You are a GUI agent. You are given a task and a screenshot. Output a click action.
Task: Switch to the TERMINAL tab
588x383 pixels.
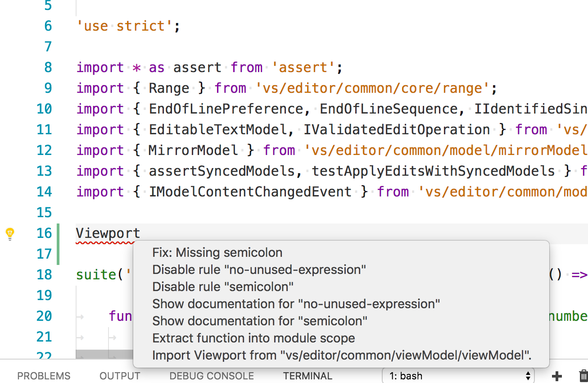[x=308, y=375]
